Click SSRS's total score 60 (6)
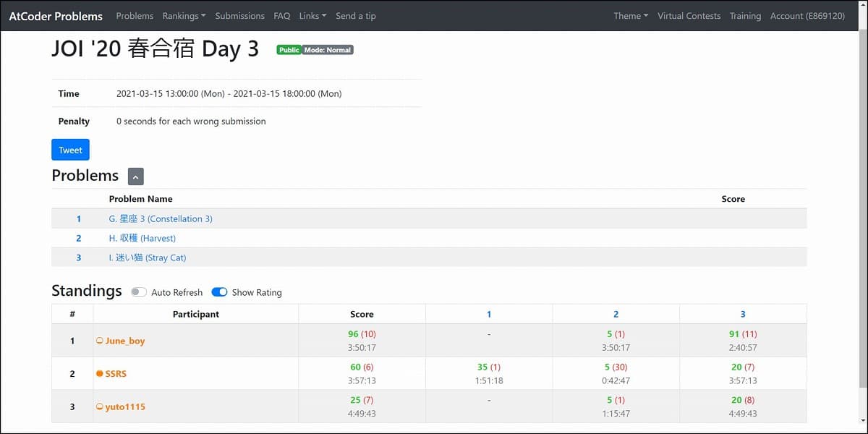This screenshot has height=434, width=868. pos(362,367)
